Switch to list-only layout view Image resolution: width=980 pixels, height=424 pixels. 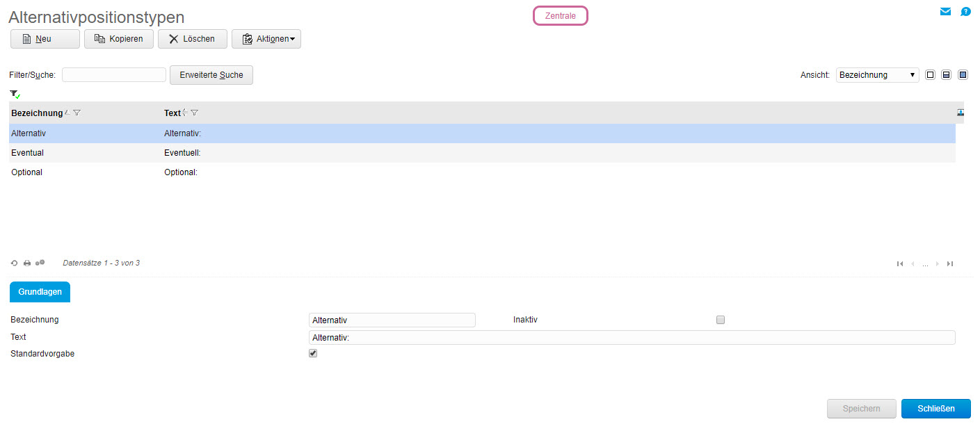click(930, 75)
